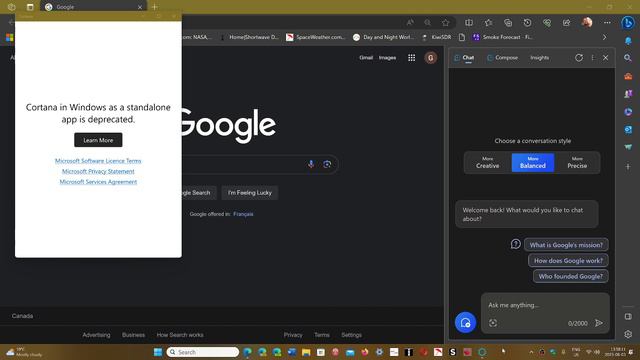This screenshot has height=360, width=640.
Task: Open the Google account avatar
Action: (430, 58)
